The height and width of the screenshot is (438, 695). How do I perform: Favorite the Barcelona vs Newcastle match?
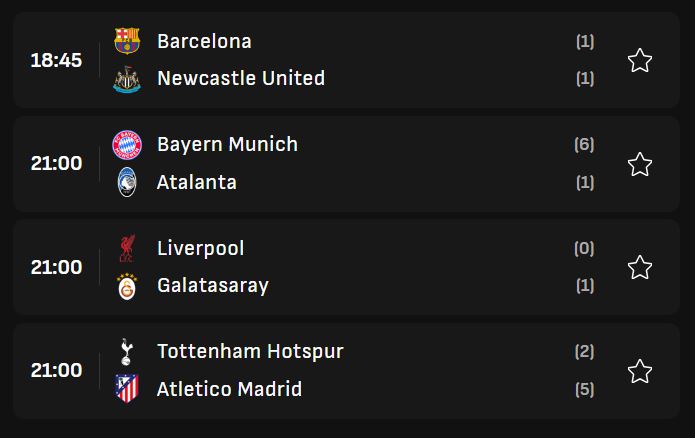pyautogui.click(x=640, y=61)
